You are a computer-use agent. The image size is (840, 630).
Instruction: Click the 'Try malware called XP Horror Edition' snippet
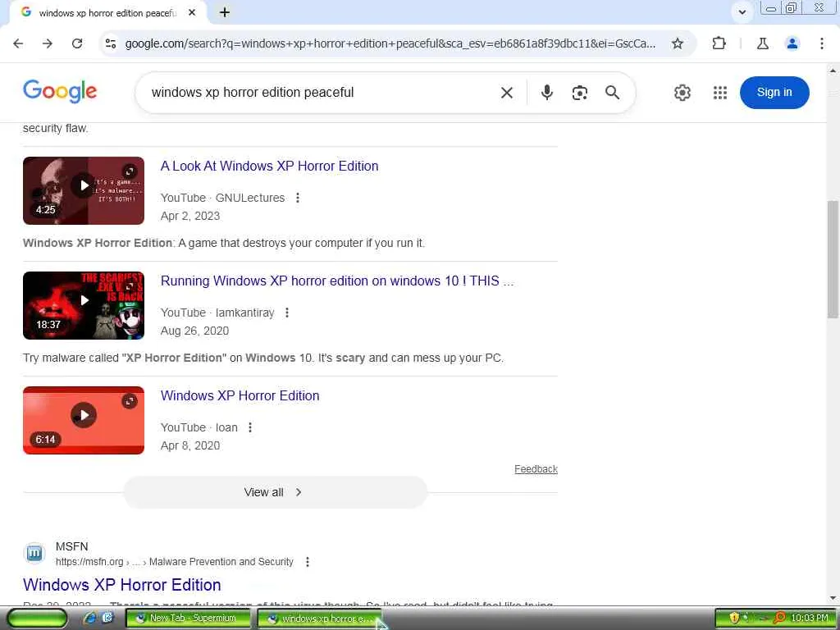point(263,358)
